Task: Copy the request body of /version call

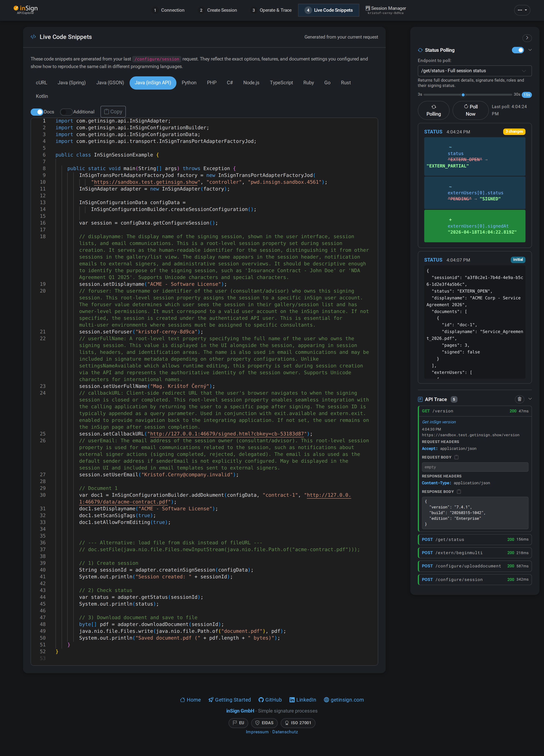Action: pyautogui.click(x=456, y=457)
